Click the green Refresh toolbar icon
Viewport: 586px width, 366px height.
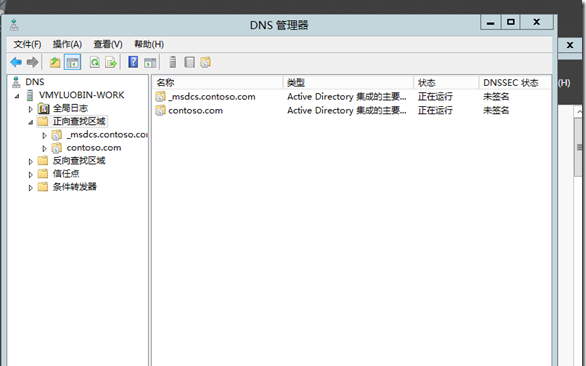point(95,62)
